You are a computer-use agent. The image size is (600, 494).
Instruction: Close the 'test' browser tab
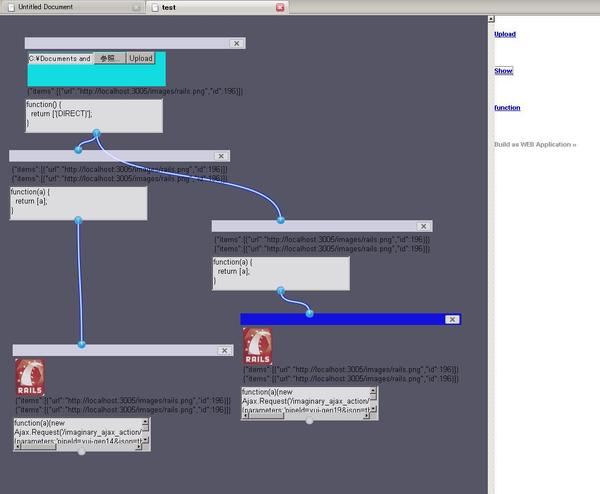click(280, 7)
